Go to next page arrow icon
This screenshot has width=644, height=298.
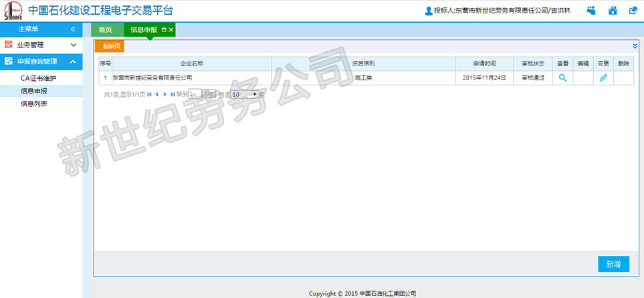(165, 94)
